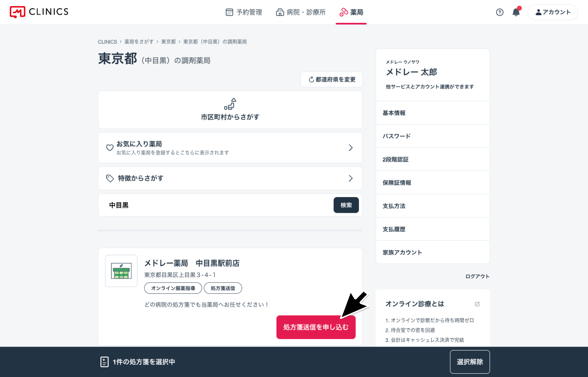
Task: Click the municipality shapes icon
Action: pos(230,104)
